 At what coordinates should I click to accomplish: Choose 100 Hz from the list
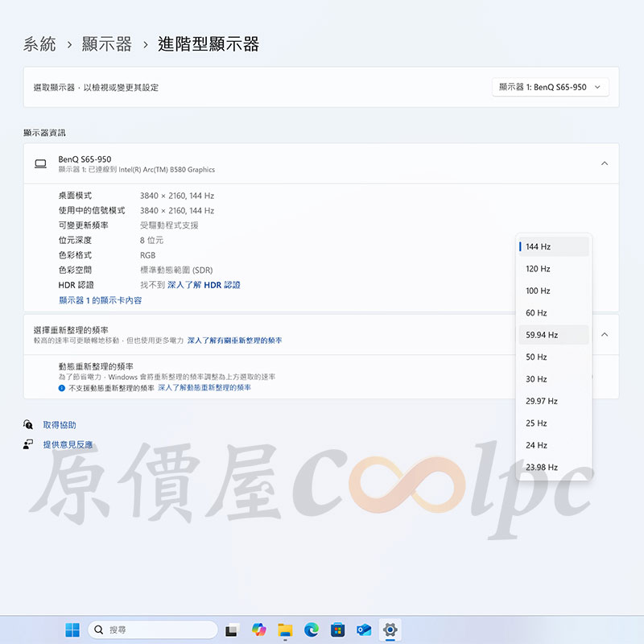[554, 291]
